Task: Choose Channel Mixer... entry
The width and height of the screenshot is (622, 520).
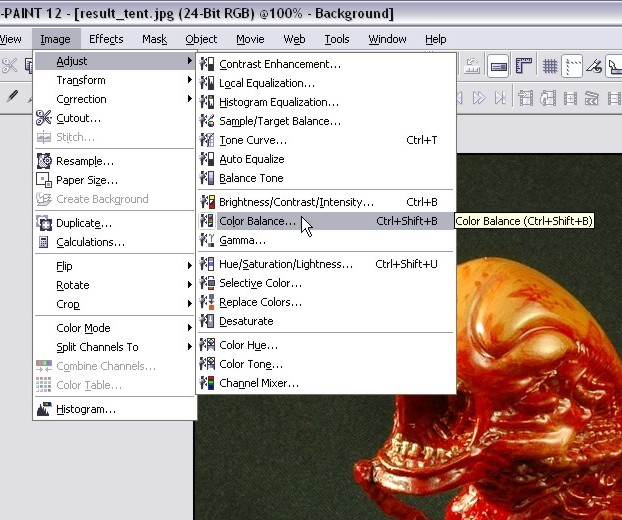Action: 326,383
